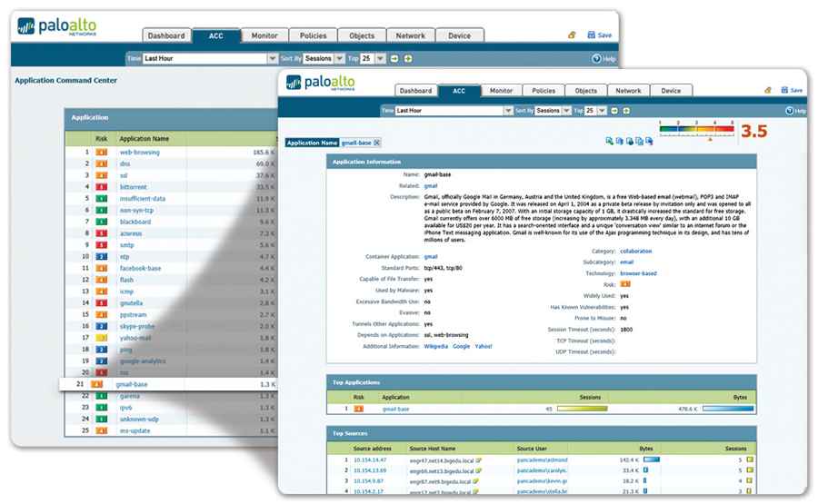Remove the gmail-base Application Name filter
Screen dimensions: 818x504
pyautogui.click(x=377, y=143)
